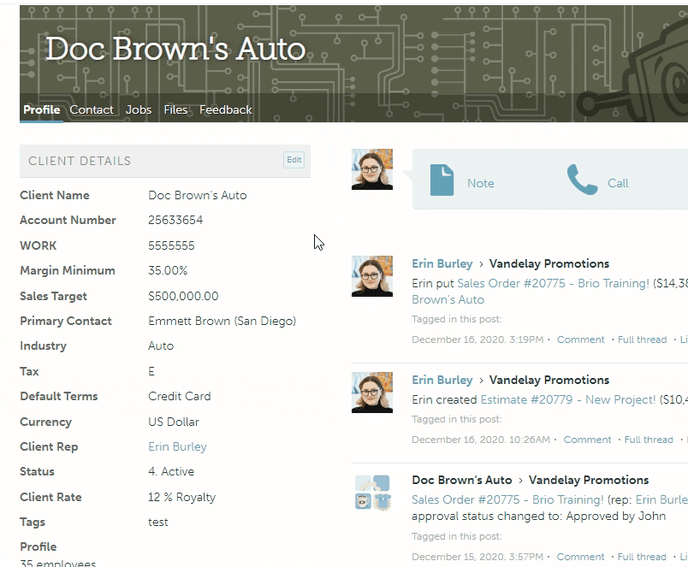Open Estimate #20779 - New Project link

click(x=568, y=400)
